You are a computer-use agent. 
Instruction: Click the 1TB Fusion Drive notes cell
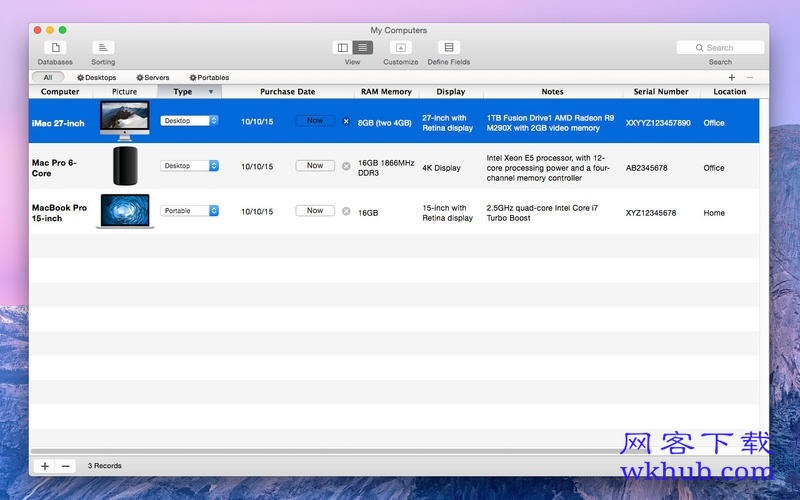click(x=550, y=123)
